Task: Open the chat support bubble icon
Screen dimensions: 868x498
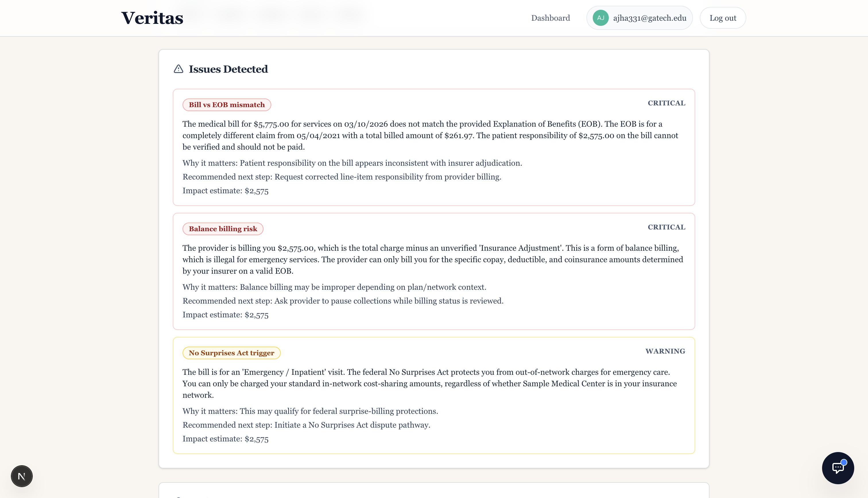Action: pos(838,468)
